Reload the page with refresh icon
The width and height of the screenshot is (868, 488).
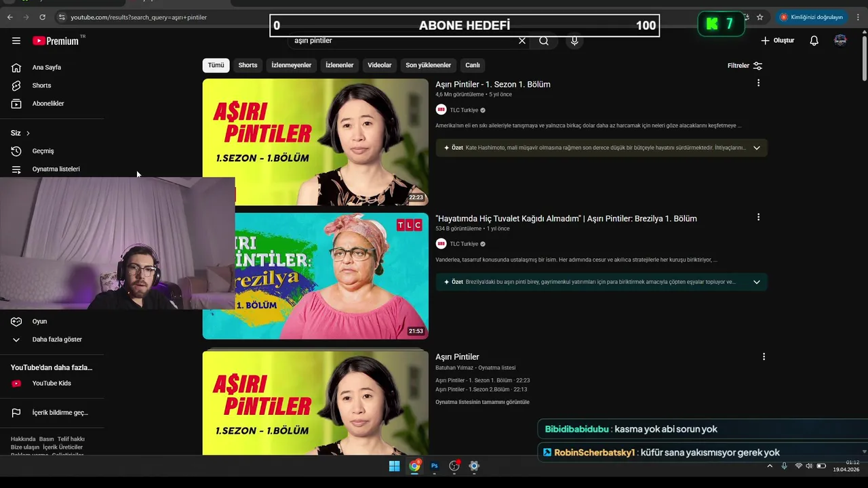pyautogui.click(x=42, y=17)
